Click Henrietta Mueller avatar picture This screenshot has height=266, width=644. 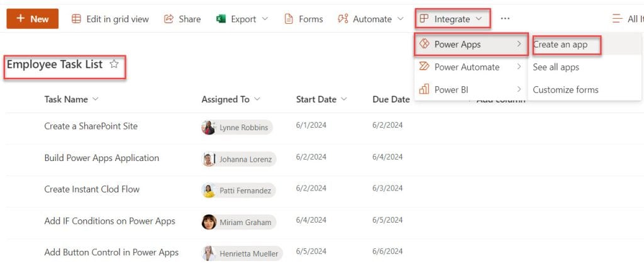point(209,253)
